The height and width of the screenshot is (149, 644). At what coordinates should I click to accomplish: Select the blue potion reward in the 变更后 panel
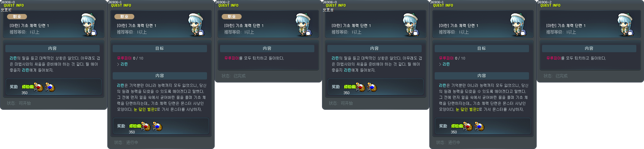point(372,87)
